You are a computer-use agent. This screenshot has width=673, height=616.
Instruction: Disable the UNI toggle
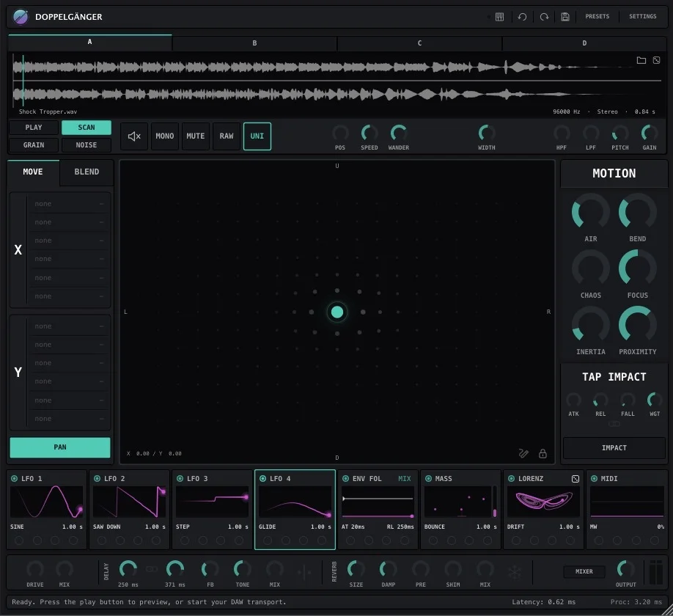257,136
